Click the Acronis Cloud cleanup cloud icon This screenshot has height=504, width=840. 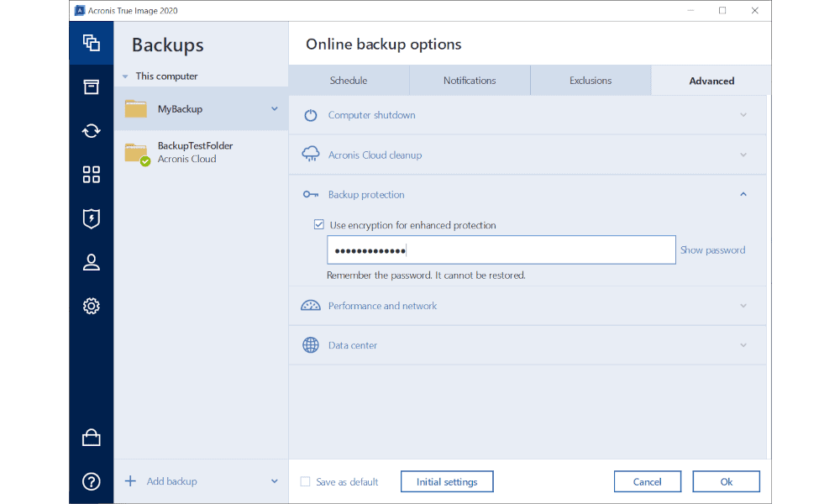point(311,155)
